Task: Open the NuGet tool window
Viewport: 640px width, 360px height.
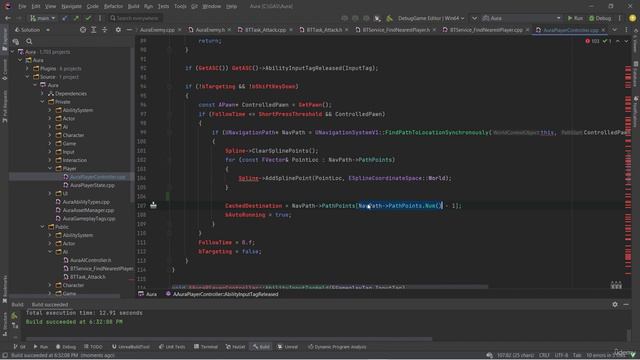Action: 236,347
